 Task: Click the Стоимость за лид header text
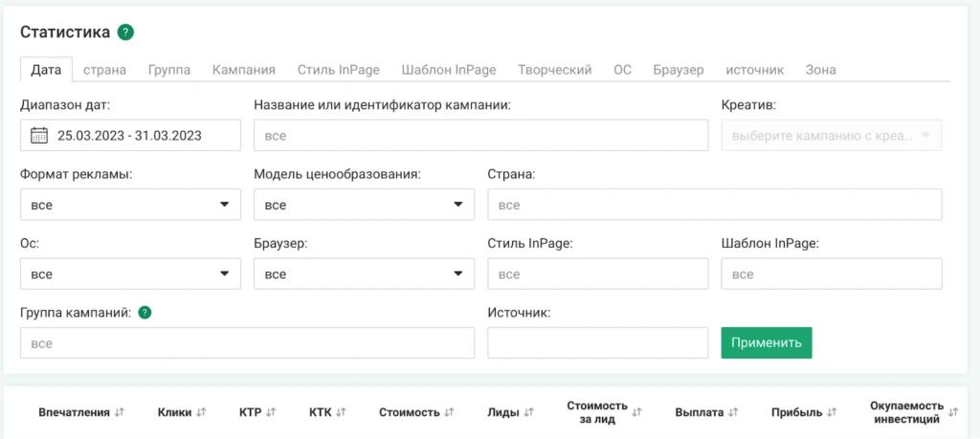click(597, 413)
